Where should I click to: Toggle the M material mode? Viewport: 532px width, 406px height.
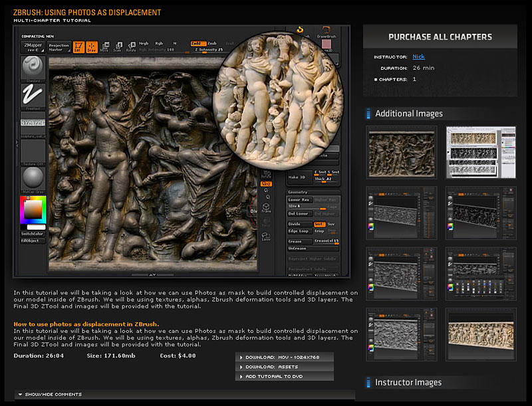click(175, 43)
